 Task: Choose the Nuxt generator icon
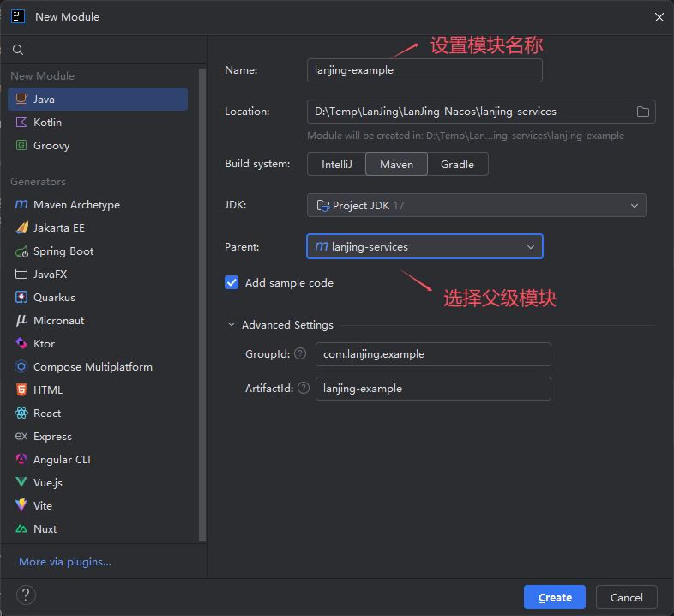pyautogui.click(x=21, y=528)
